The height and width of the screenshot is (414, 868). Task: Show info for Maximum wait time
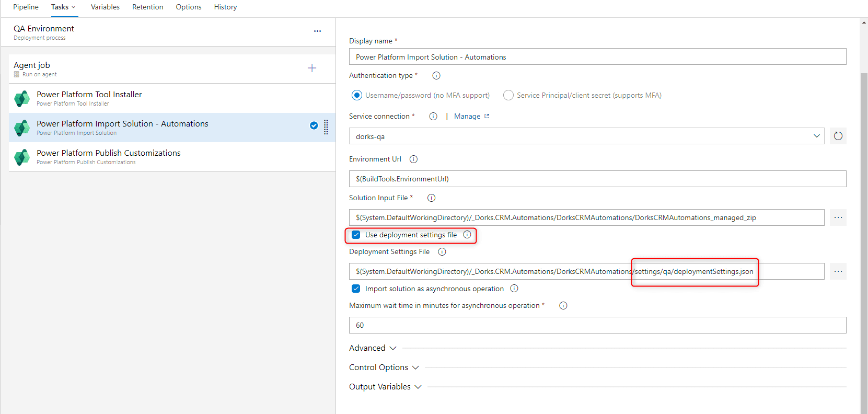[563, 306]
